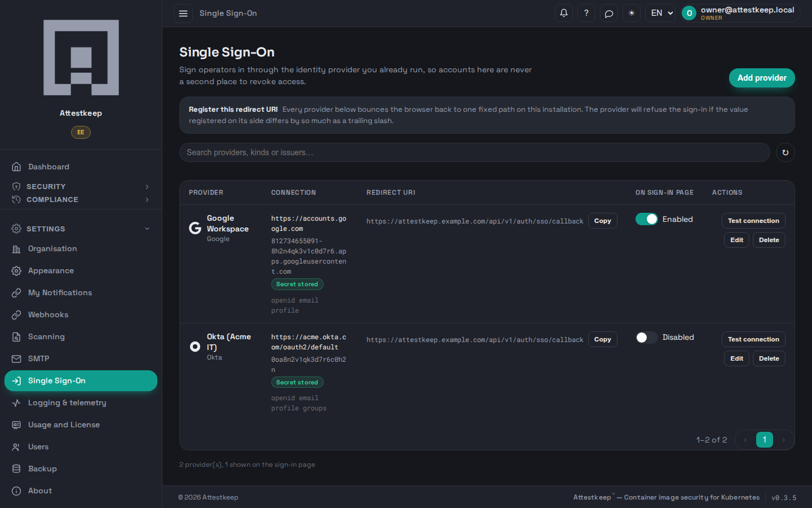Click the owner avatar circle
The height and width of the screenshot is (508, 812).
pyautogui.click(x=689, y=13)
